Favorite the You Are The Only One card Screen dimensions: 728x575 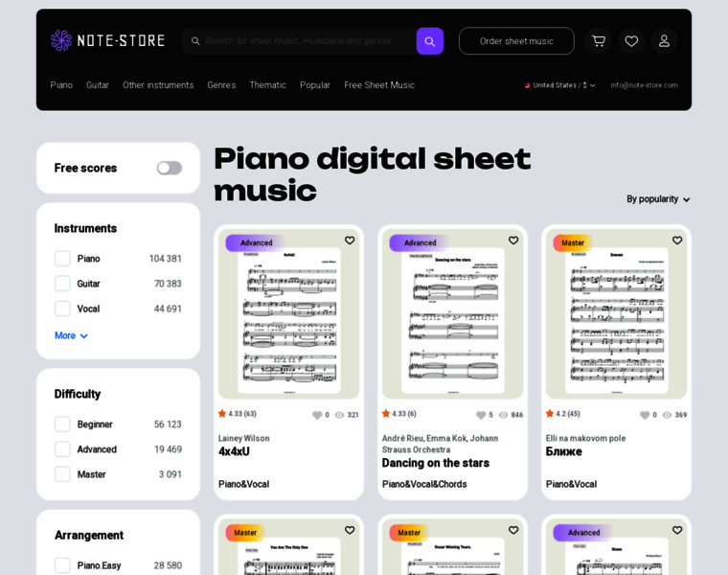point(350,530)
